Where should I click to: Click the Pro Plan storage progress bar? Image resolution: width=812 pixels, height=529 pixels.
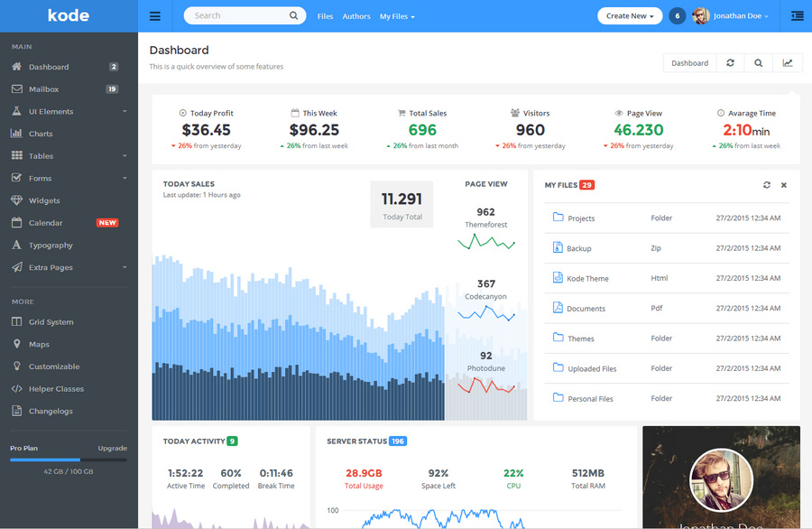pos(69,459)
